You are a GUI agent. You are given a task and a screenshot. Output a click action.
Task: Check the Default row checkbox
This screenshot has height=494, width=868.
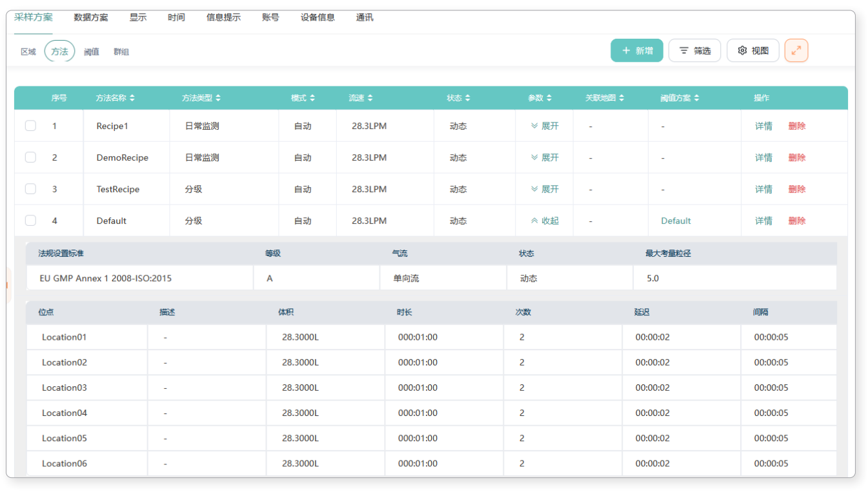click(30, 221)
